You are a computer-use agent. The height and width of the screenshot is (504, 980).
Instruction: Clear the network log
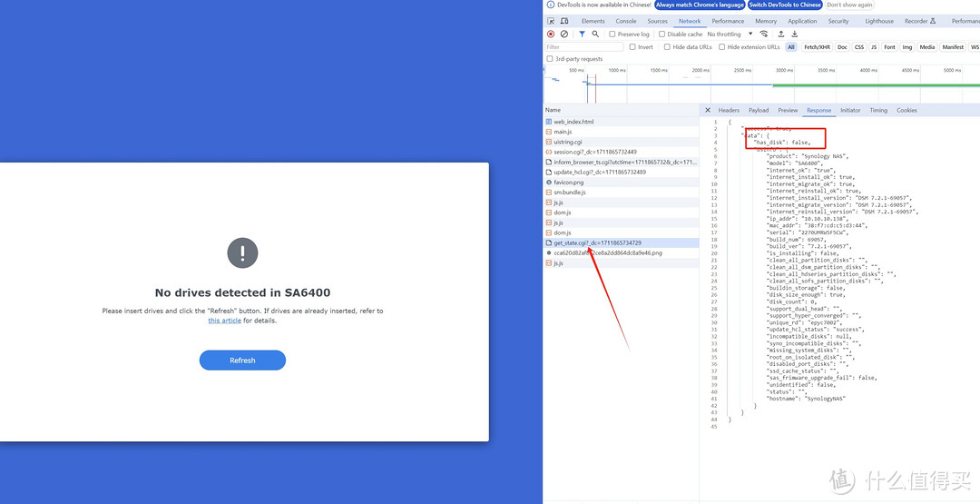tap(564, 35)
